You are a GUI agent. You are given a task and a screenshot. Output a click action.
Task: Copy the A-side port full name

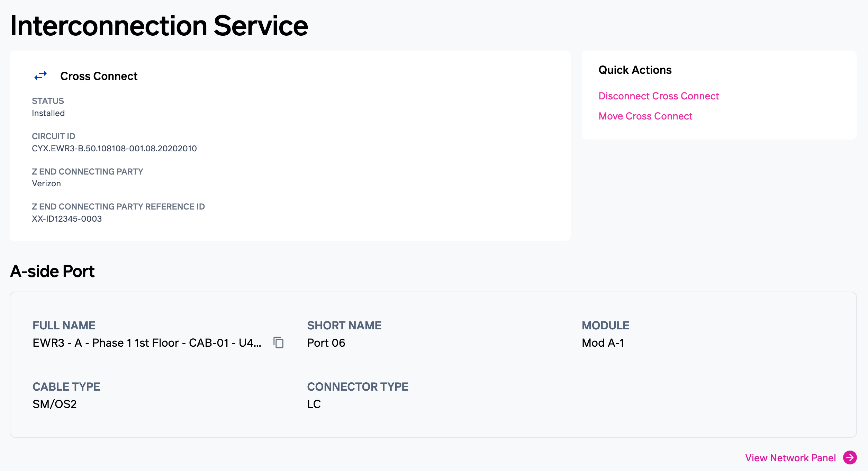tap(279, 343)
